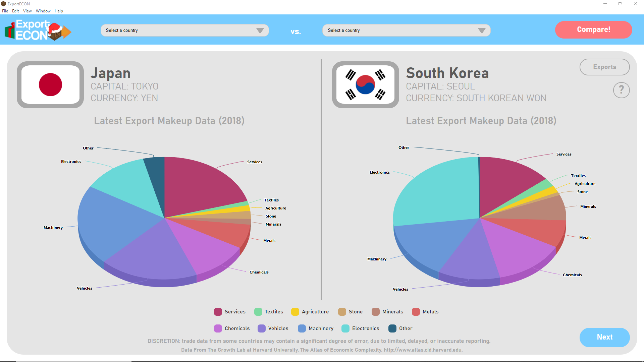
Task: Click the South Korea flag image
Action: 365,85
